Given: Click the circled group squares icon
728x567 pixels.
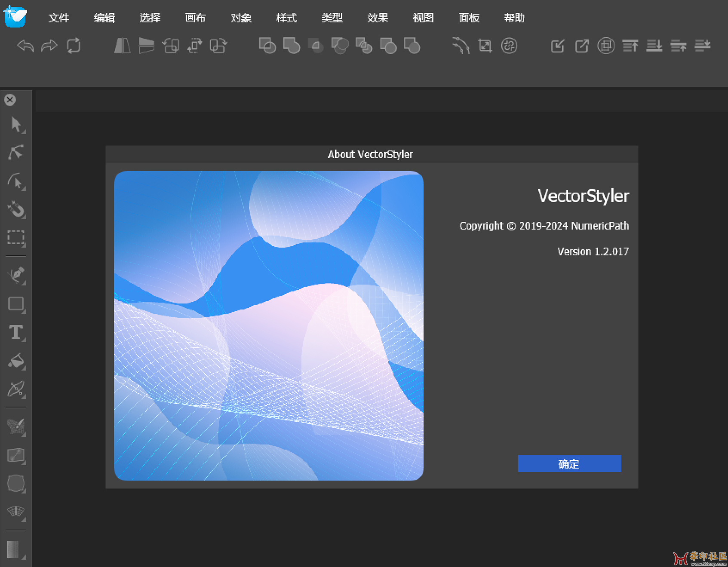Looking at the screenshot, I should click(x=606, y=46).
